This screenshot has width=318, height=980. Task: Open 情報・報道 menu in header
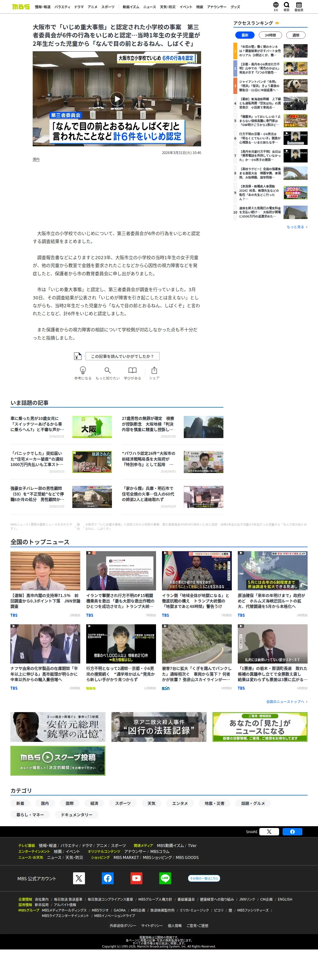coord(43,7)
